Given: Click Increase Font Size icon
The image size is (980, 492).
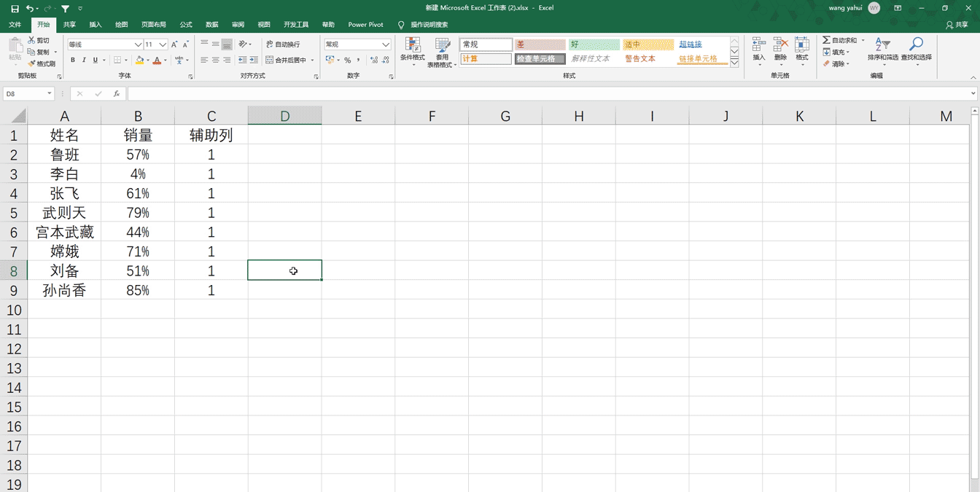Looking at the screenshot, I should click(x=175, y=44).
